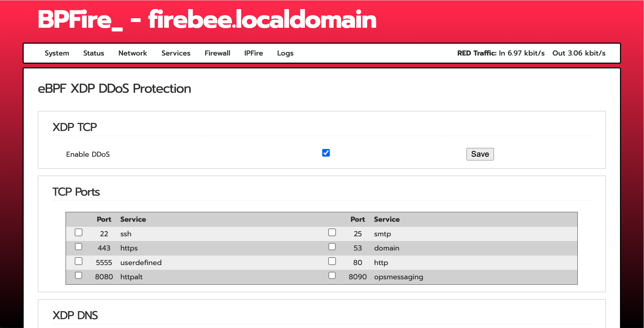The height and width of the screenshot is (328, 644).
Task: Check the port 22 ssh checkbox
Action: click(x=79, y=233)
